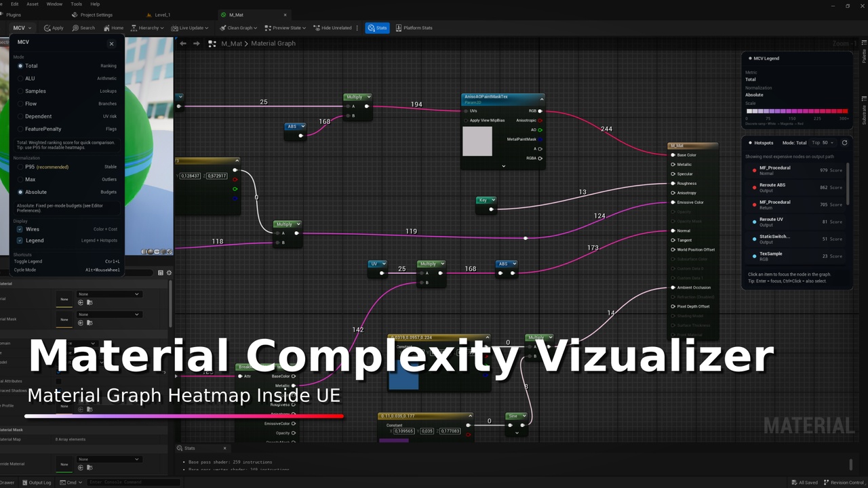This screenshot has height=488, width=868.
Task: Open the Tools menu
Action: [77, 4]
